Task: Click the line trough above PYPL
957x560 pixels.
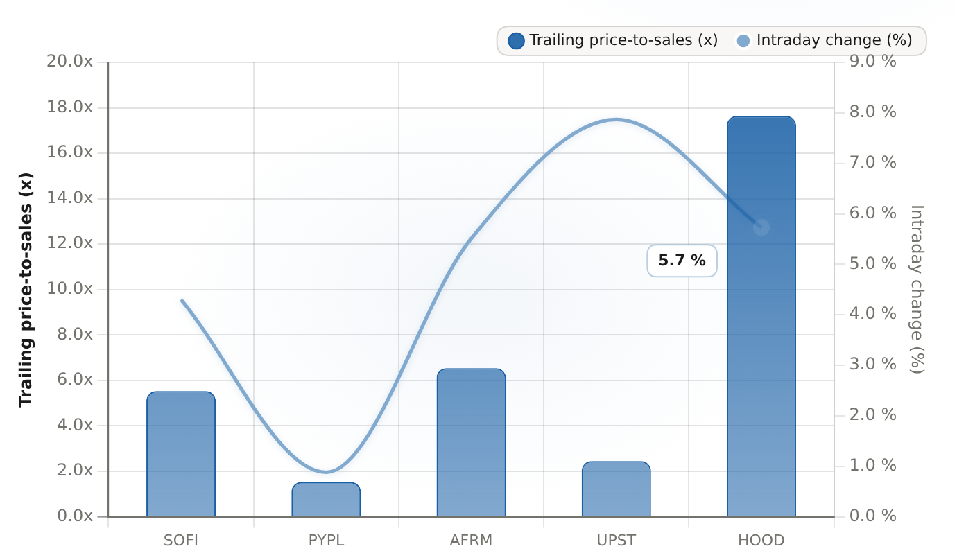Action: click(x=326, y=472)
